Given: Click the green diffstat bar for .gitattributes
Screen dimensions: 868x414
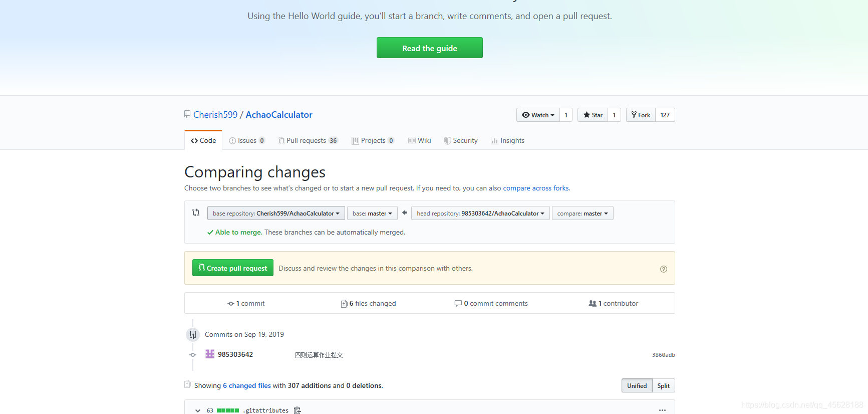Looking at the screenshot, I should coord(228,410).
